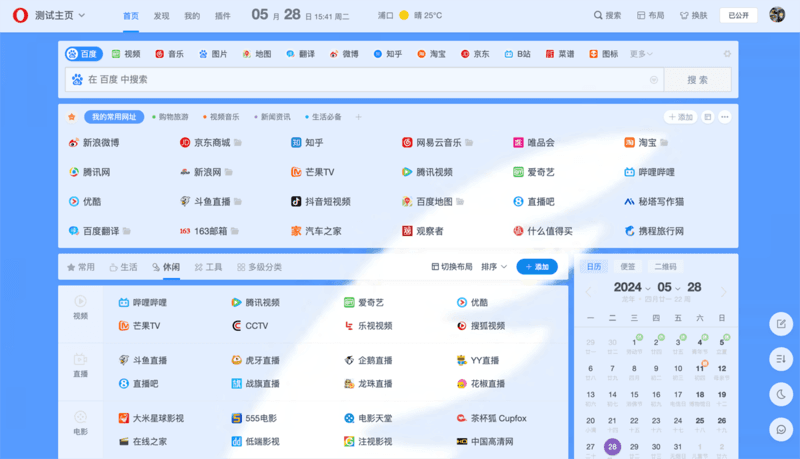800x459 pixels.
Task: Expand the search history dropdown in search box
Action: [x=654, y=80]
